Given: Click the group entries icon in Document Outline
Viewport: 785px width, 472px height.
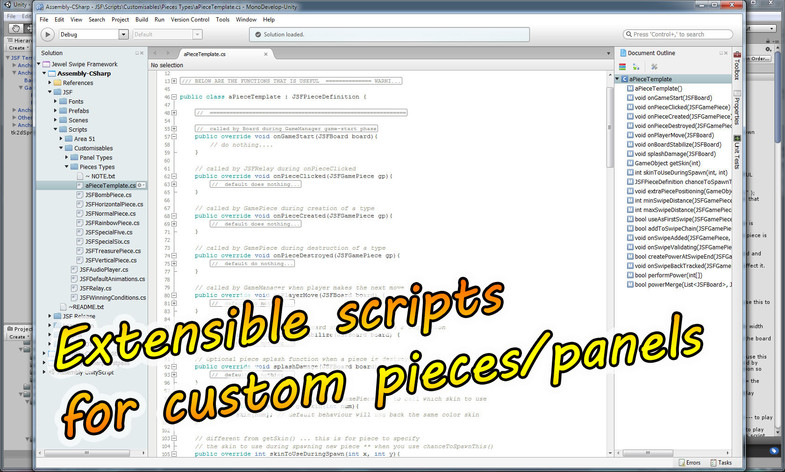Looking at the screenshot, I should coord(622,67).
